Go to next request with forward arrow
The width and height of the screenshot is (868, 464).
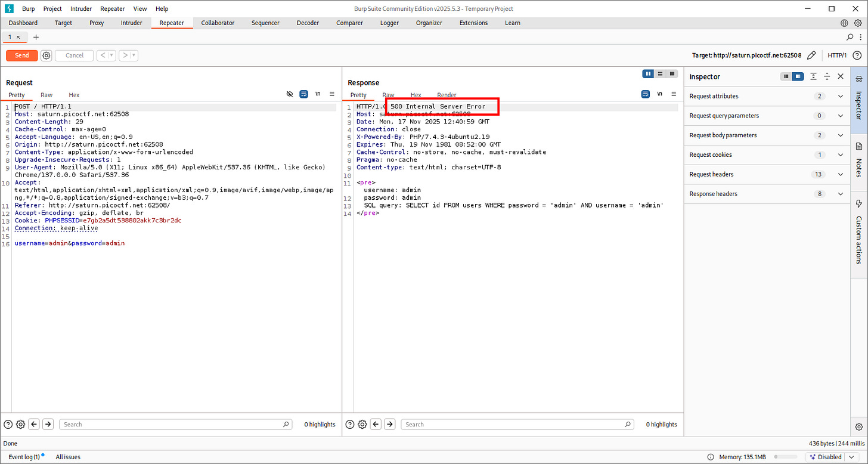coord(125,55)
